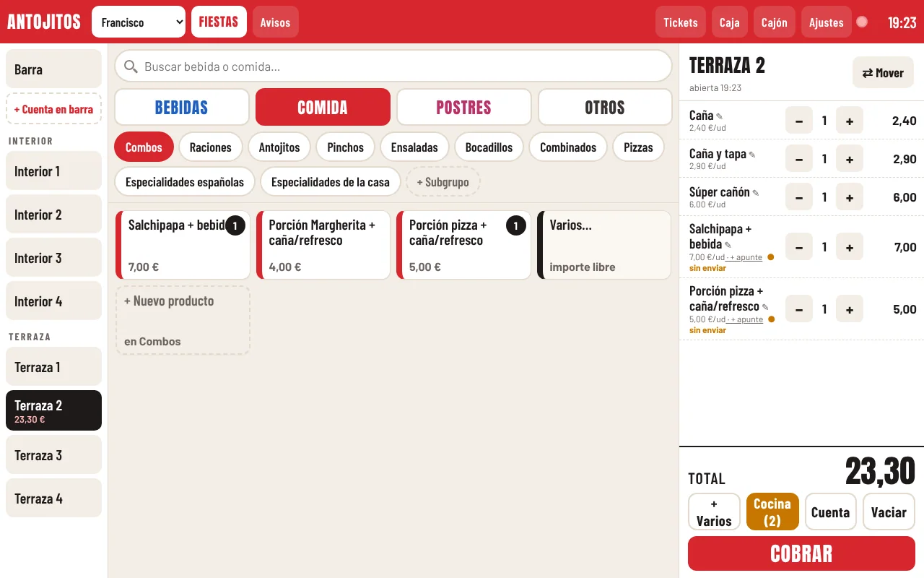The image size is (924, 578).
Task: Click the Vaciar button
Action: 889,512
